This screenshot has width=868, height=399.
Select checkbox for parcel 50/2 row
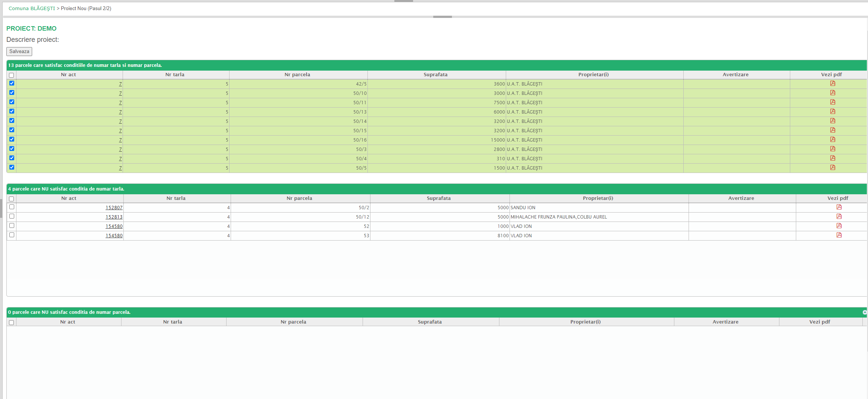point(12,207)
